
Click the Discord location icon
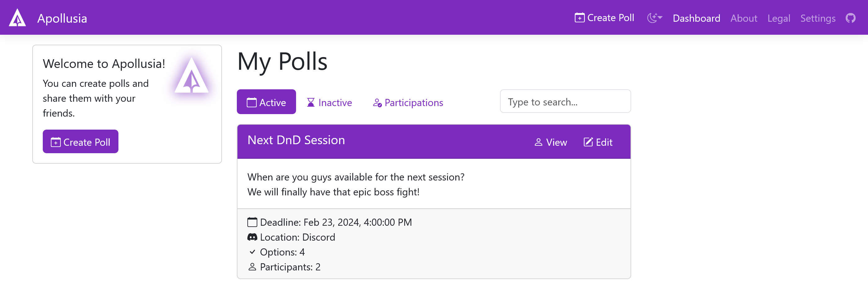(x=252, y=237)
